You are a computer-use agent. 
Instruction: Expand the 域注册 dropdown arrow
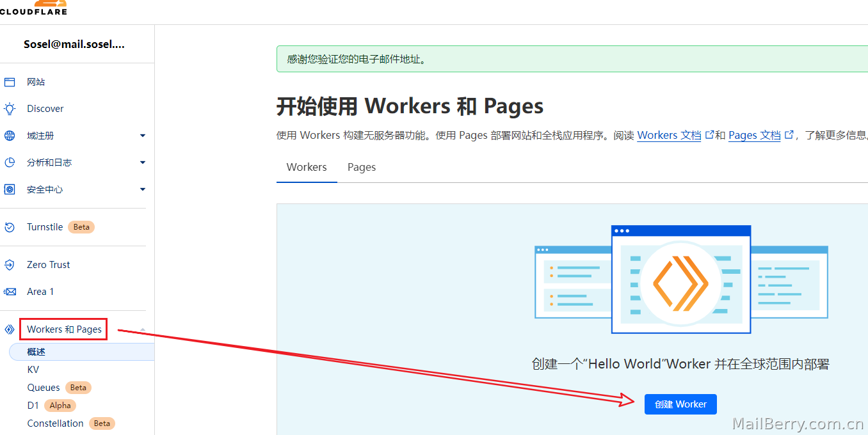pyautogui.click(x=143, y=136)
